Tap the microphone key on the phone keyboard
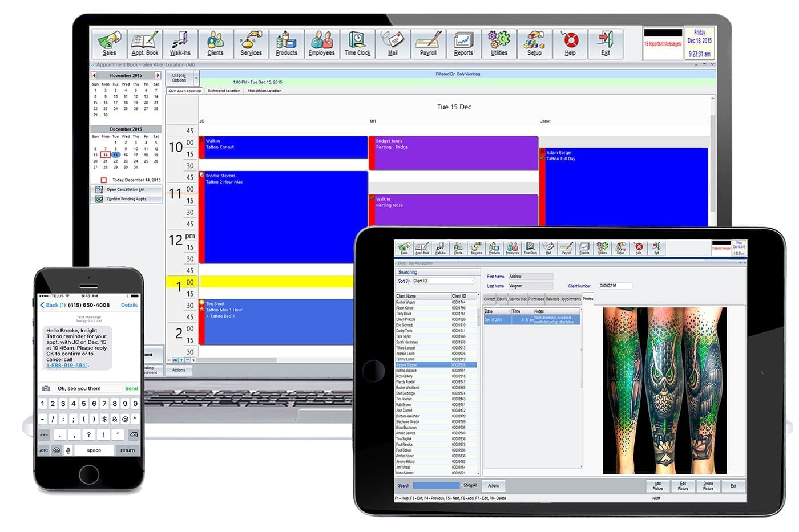 68,450
